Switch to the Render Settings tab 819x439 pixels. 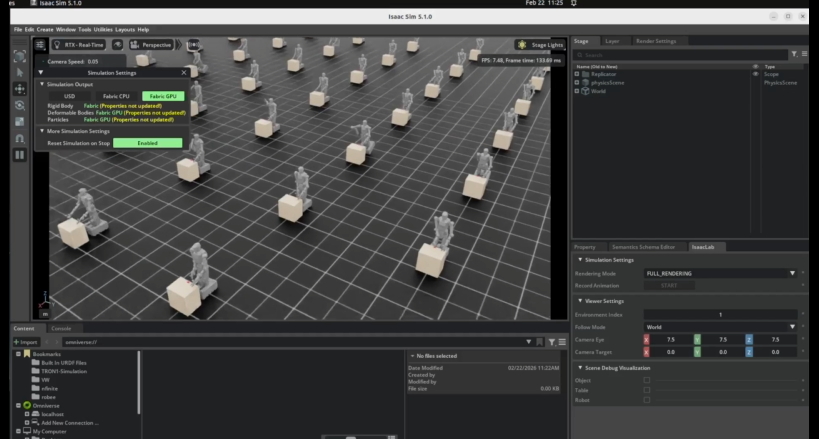656,41
